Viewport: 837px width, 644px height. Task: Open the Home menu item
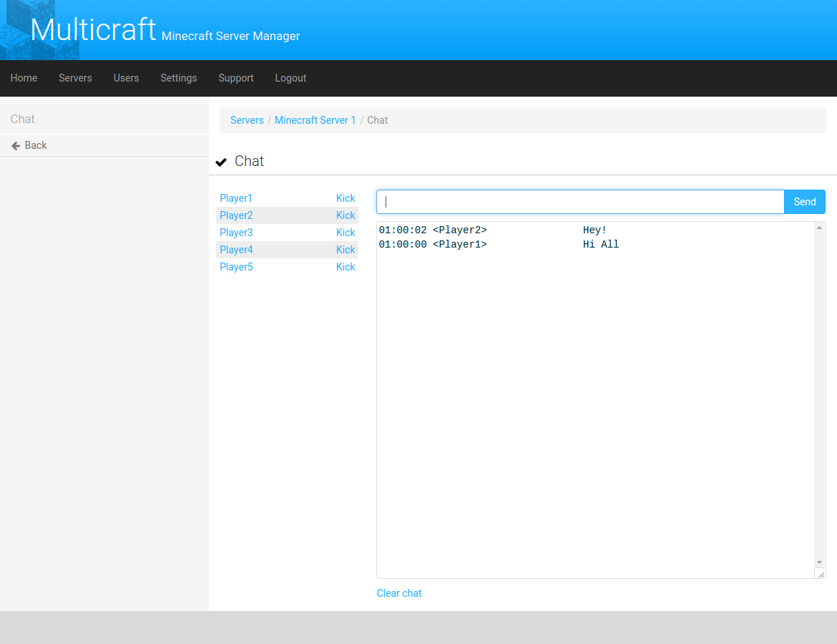point(24,78)
